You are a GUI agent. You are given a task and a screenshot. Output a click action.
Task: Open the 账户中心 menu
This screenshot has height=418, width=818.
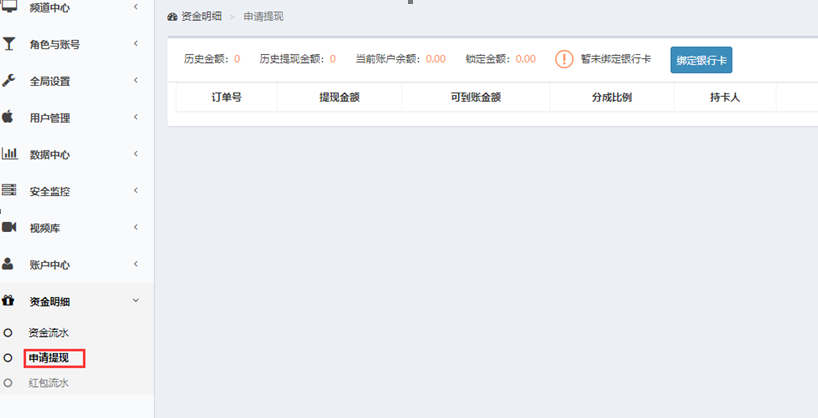[50, 265]
